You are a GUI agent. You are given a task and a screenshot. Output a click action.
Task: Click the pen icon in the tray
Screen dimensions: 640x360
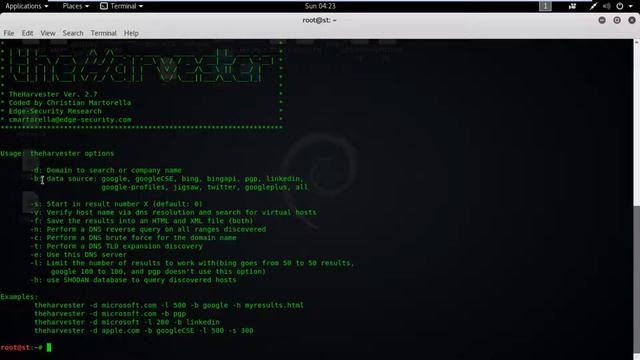tap(593, 6)
